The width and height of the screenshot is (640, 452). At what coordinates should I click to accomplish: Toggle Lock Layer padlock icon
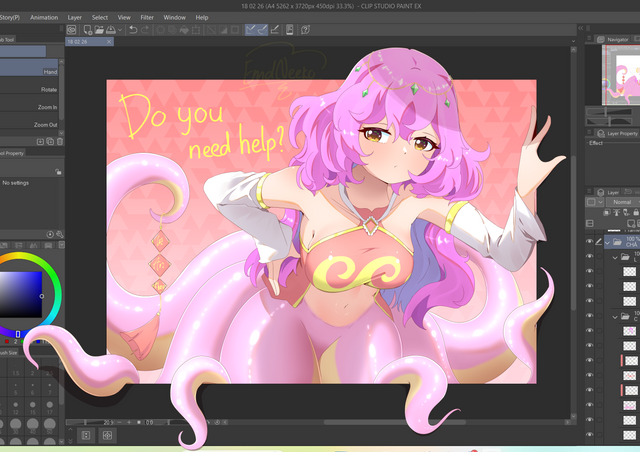tap(636, 212)
